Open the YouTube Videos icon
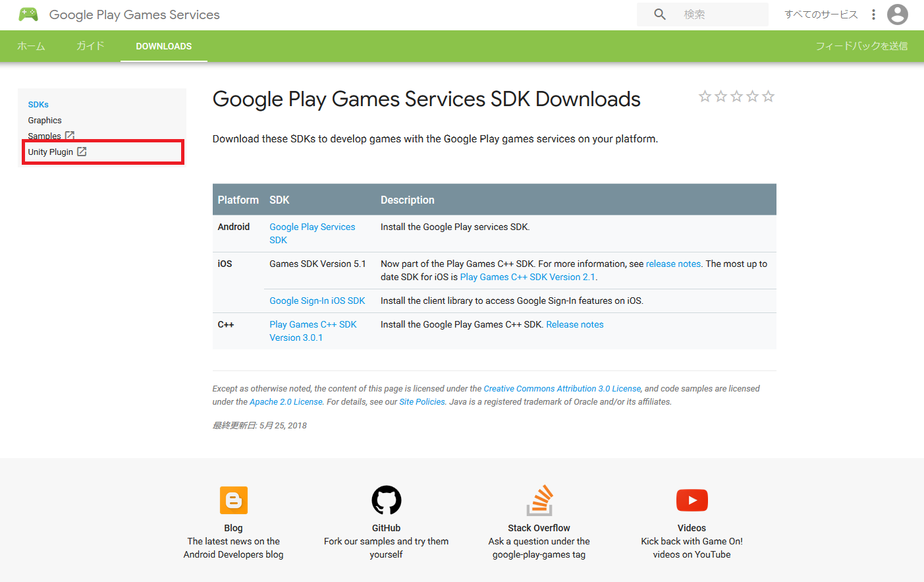924x582 pixels. [x=692, y=500]
